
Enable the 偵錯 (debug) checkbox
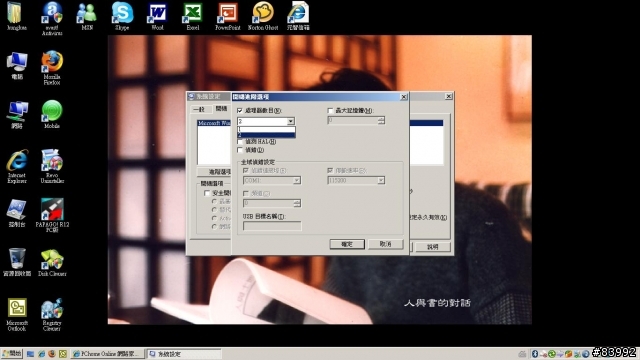tap(240, 150)
